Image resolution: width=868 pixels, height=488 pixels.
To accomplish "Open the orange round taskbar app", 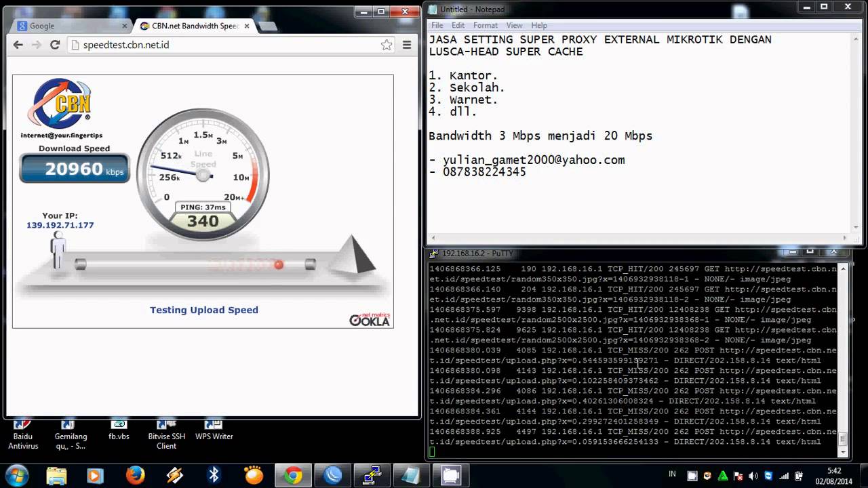I will tap(254, 475).
